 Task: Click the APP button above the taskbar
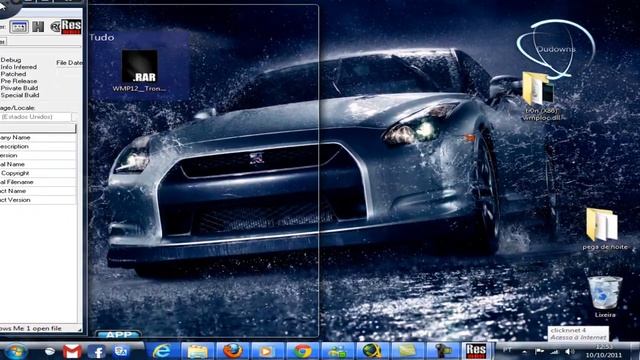(118, 335)
